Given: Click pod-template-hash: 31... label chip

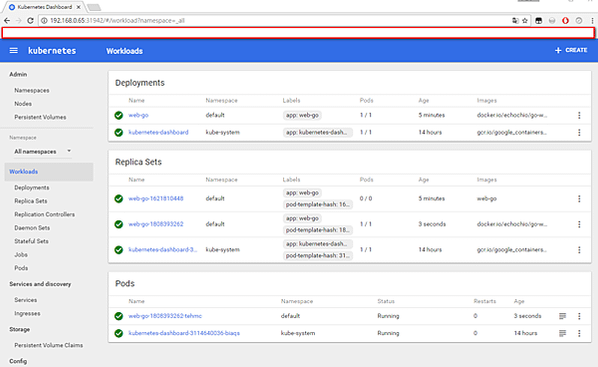Looking at the screenshot, I should (x=317, y=256).
